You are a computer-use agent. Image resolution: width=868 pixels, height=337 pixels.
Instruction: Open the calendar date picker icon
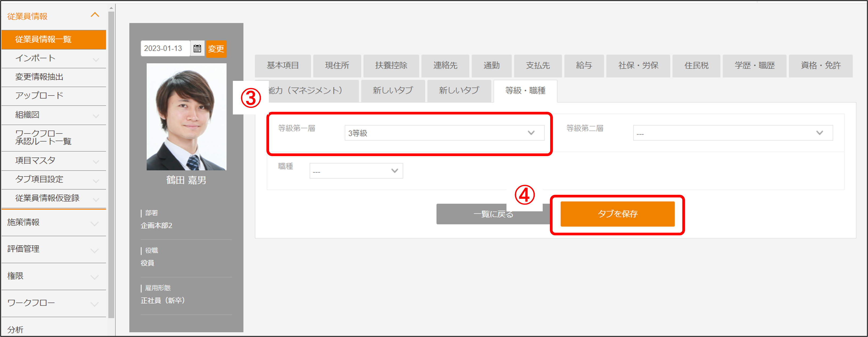point(197,49)
